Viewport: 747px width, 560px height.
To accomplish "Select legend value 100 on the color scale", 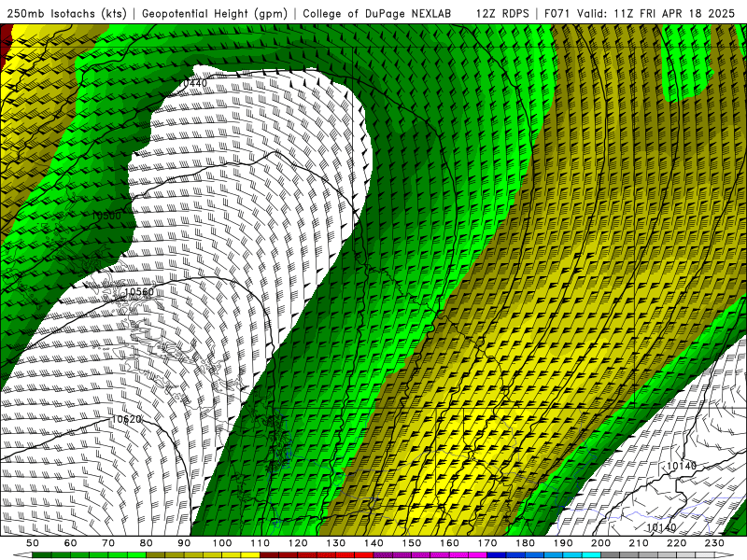I will click(x=222, y=543).
